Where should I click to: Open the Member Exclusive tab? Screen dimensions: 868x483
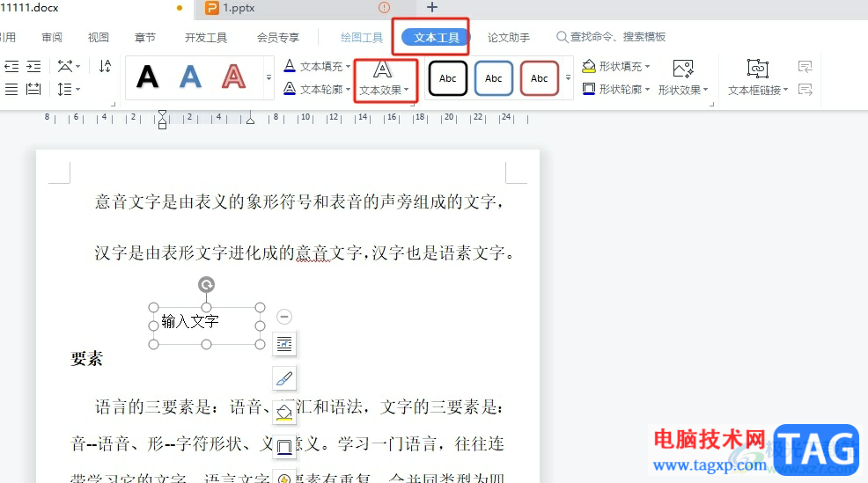click(x=278, y=37)
